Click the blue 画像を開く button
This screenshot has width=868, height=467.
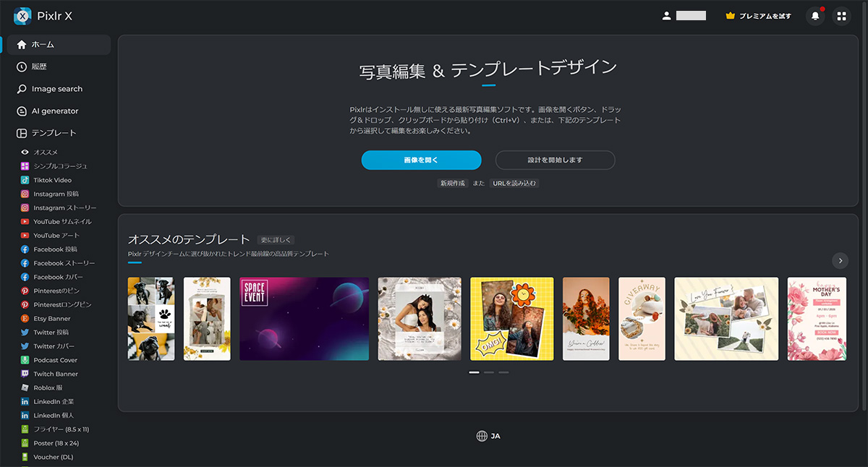pos(421,160)
